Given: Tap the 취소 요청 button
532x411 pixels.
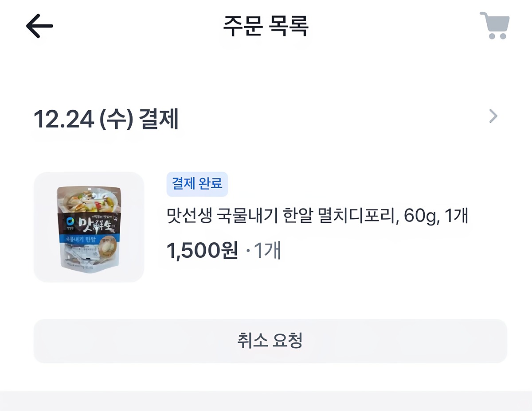Looking at the screenshot, I should pyautogui.click(x=270, y=341).
